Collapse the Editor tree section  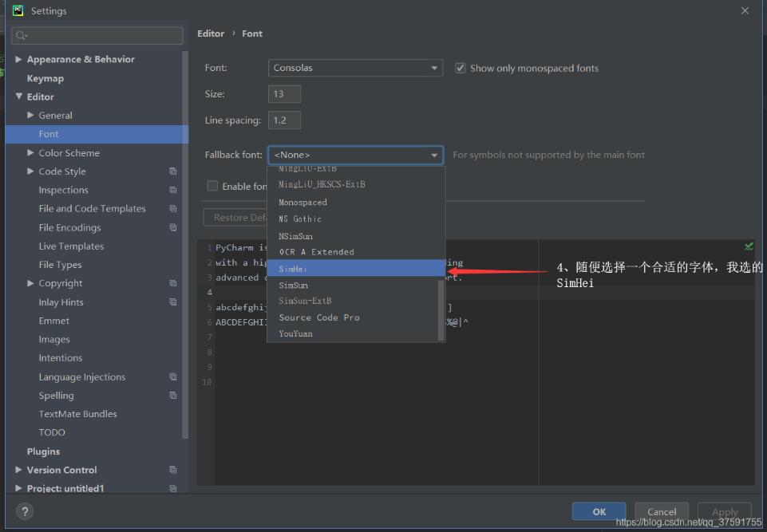coord(19,97)
